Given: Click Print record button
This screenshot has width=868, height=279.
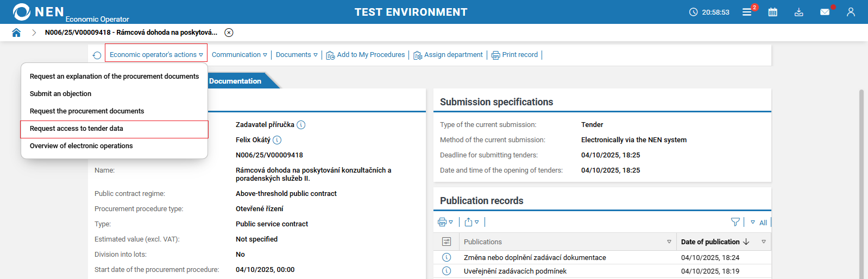Looking at the screenshot, I should [x=515, y=55].
